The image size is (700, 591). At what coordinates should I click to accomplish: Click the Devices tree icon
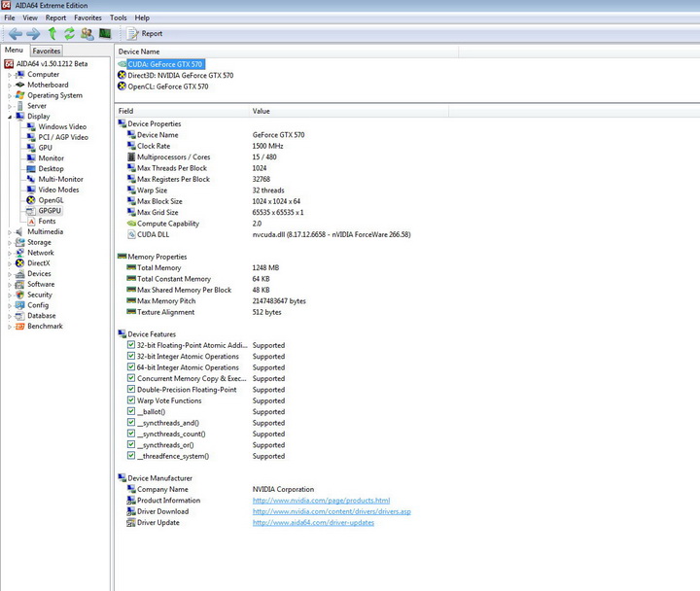[19, 274]
